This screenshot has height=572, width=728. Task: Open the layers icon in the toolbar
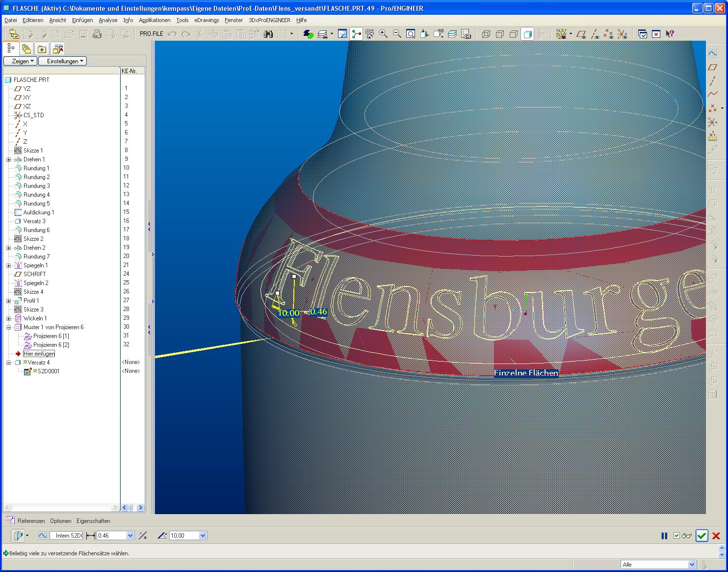tap(452, 34)
